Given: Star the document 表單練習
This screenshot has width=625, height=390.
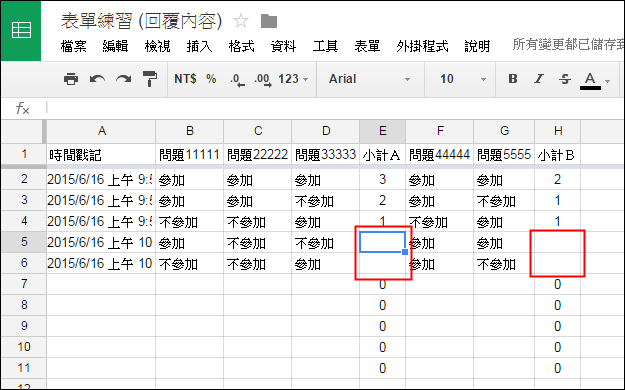Looking at the screenshot, I should (241, 21).
